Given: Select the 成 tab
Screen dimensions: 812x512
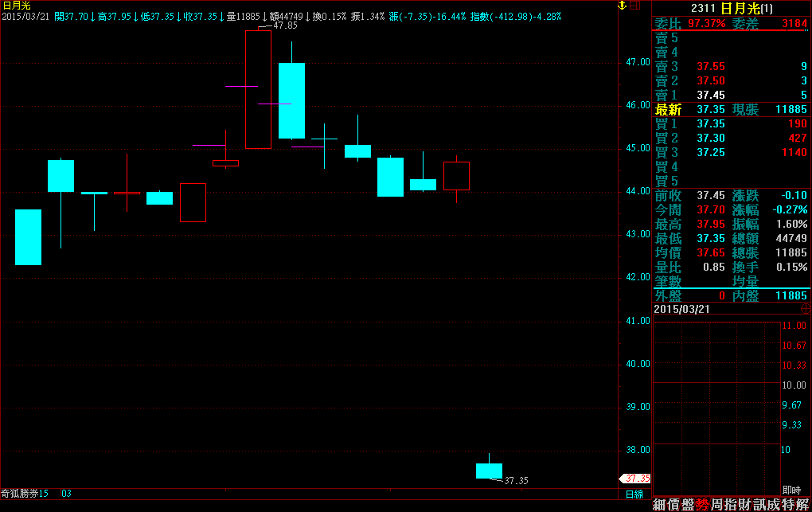Looking at the screenshot, I should pos(773,504).
